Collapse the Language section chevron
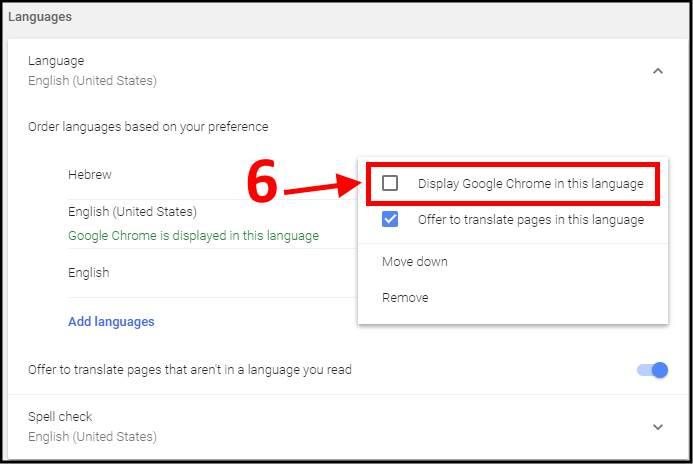Screen dimensions: 693x464 [658, 71]
